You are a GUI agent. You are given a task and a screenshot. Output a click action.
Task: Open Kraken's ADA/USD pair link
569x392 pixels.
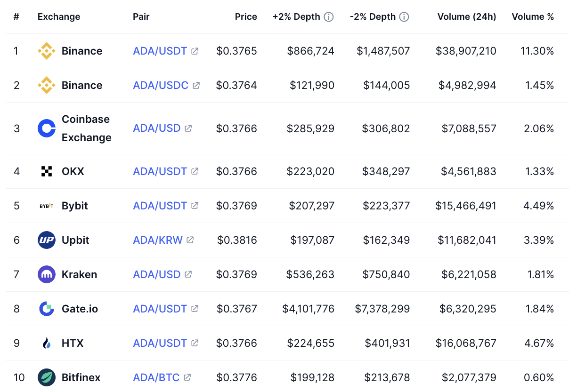(157, 274)
